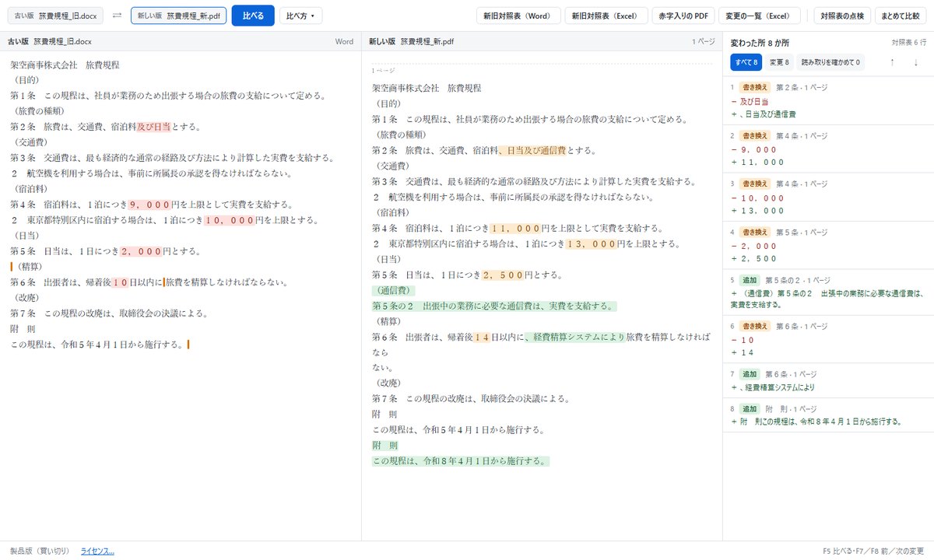This screenshot has width=934, height=560.
Task: Click 第1条 line in old version
Action: [x=168, y=96]
